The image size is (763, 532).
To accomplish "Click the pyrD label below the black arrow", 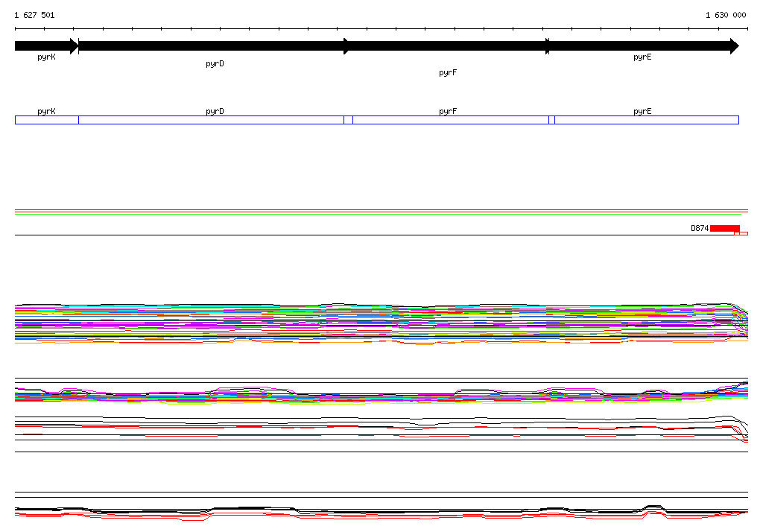I will point(215,64).
